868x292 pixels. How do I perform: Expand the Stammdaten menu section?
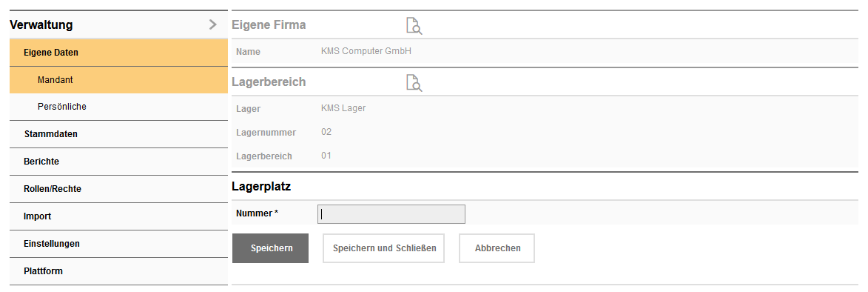click(118, 134)
